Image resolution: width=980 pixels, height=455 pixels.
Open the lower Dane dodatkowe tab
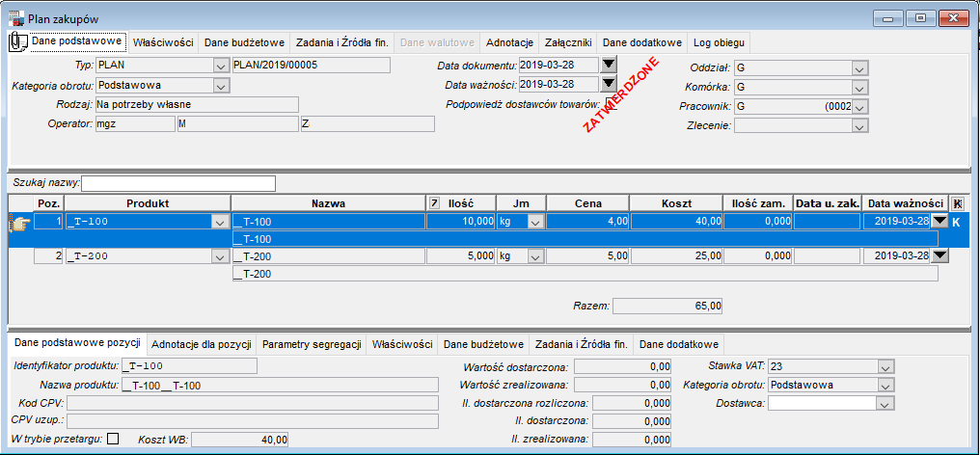[678, 344]
